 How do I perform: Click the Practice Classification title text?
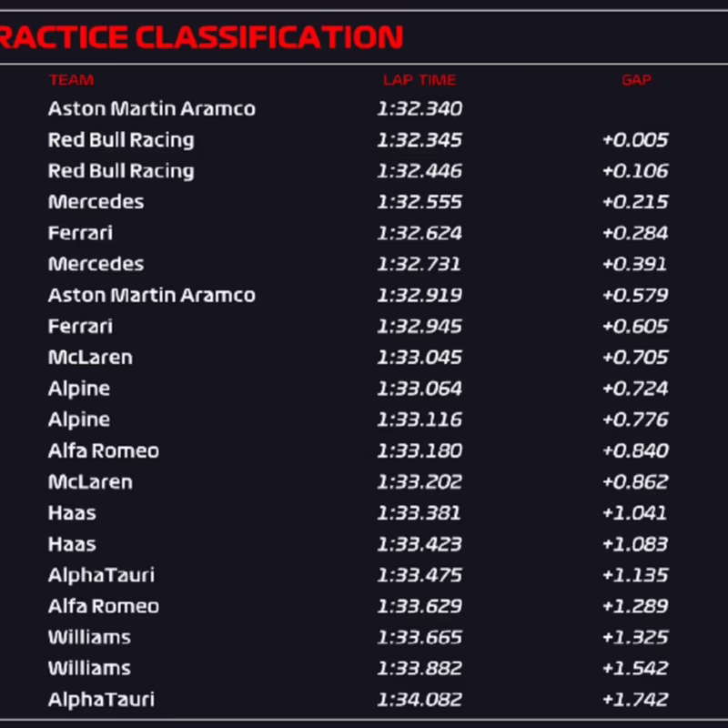[x=202, y=37]
